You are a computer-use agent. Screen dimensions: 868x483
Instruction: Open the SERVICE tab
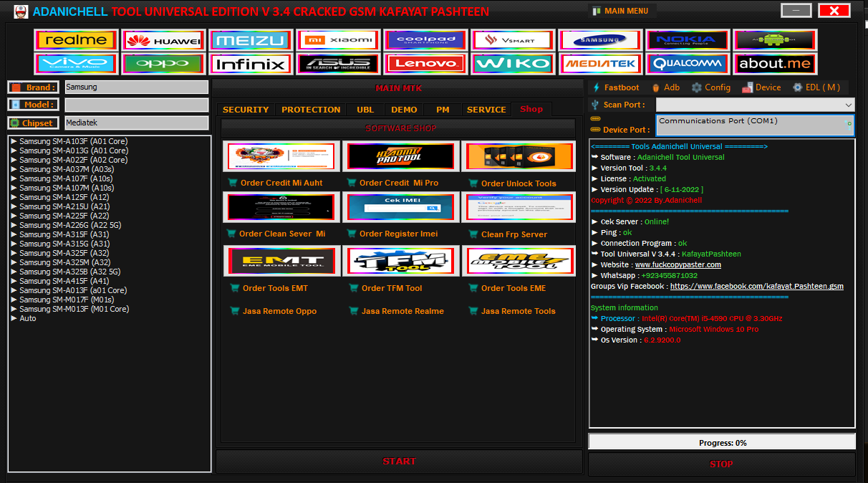coord(486,110)
